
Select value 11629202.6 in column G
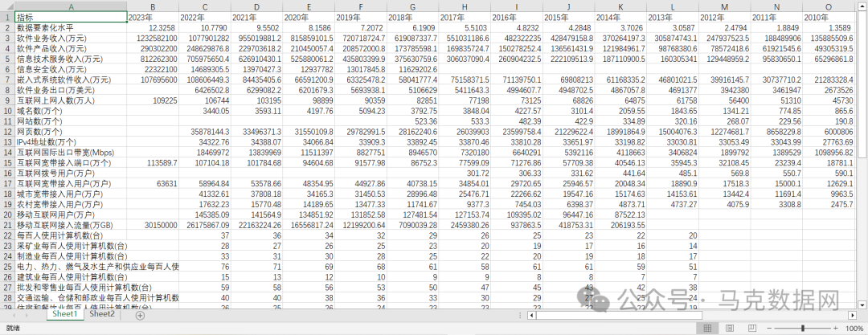412,69
